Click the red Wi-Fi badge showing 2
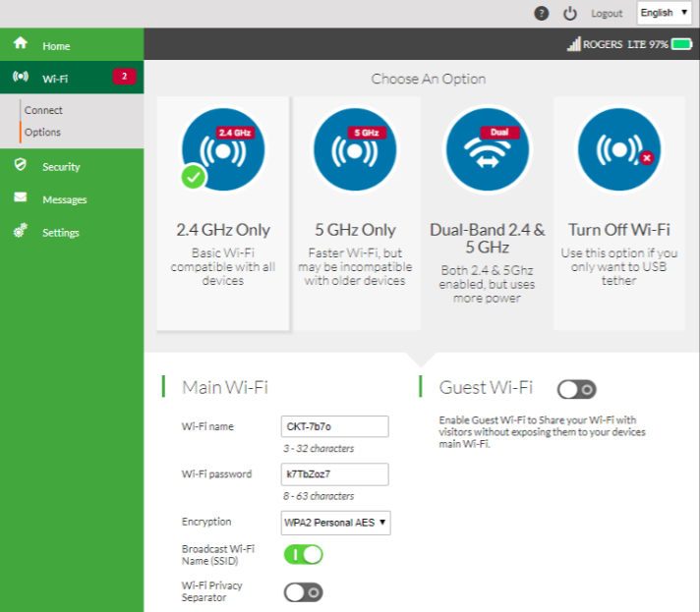This screenshot has height=612, width=700. click(x=124, y=77)
